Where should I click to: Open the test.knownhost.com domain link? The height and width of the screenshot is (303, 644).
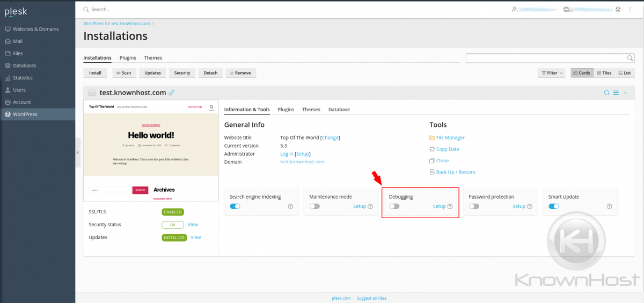coord(302,162)
